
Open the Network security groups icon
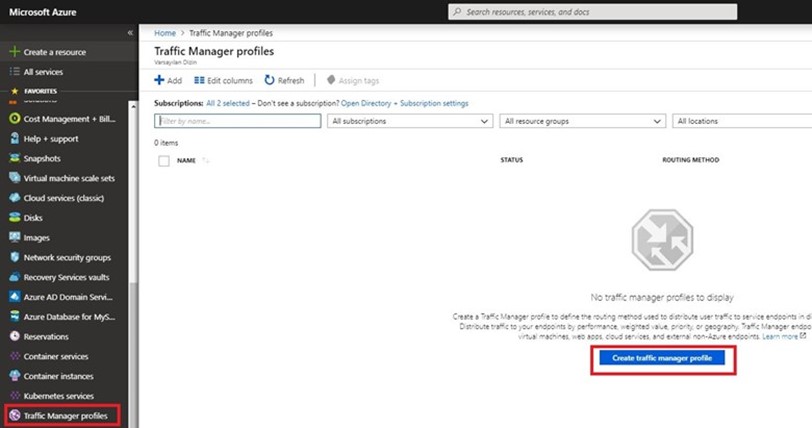[x=14, y=257]
